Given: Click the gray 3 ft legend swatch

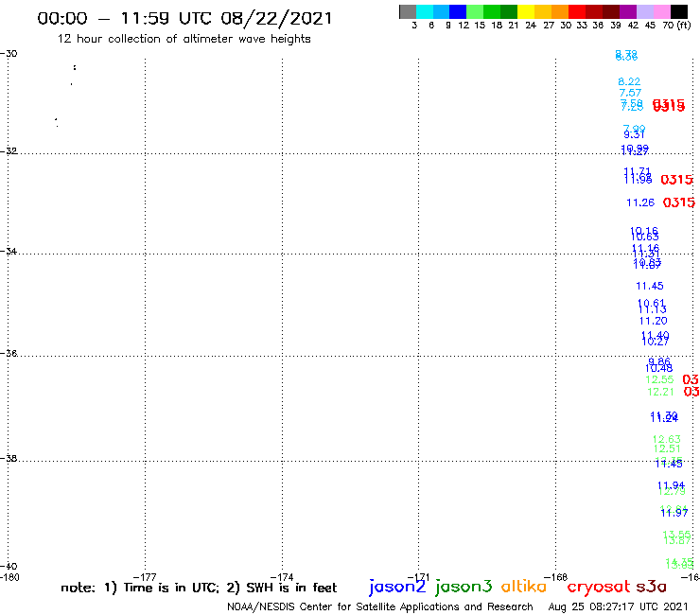Looking at the screenshot, I should (x=408, y=11).
